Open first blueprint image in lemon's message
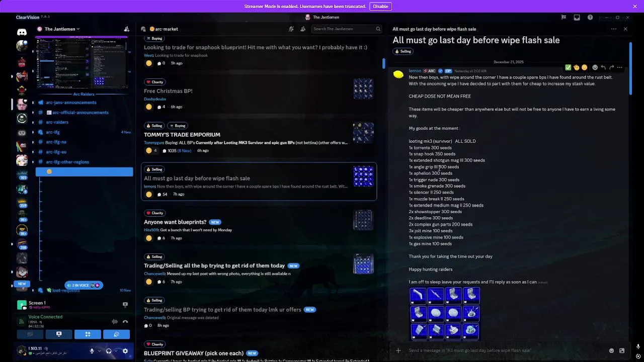The image size is (644, 362). (x=418, y=295)
